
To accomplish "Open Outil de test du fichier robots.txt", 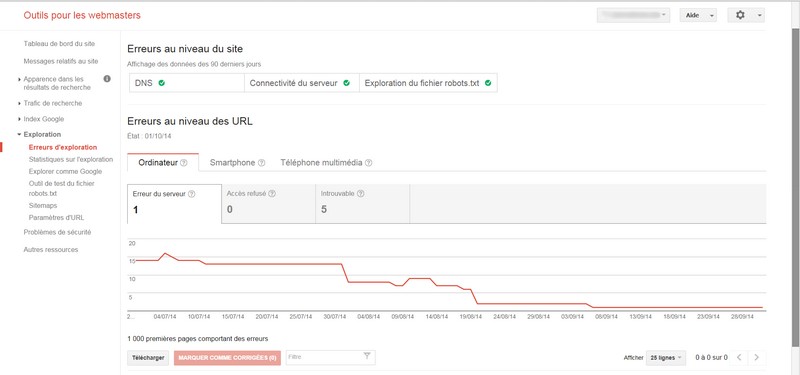I will (x=61, y=188).
